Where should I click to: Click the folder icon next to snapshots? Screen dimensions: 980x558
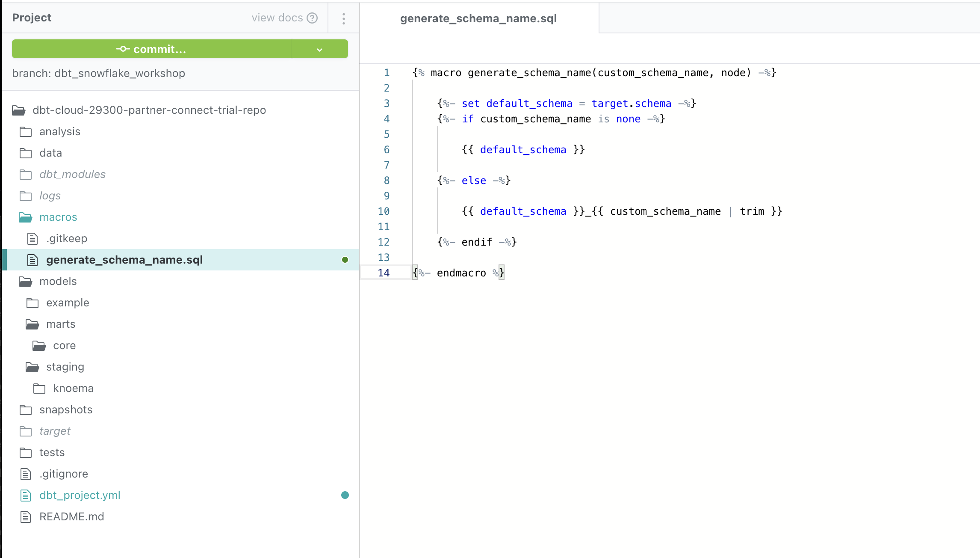(x=26, y=410)
